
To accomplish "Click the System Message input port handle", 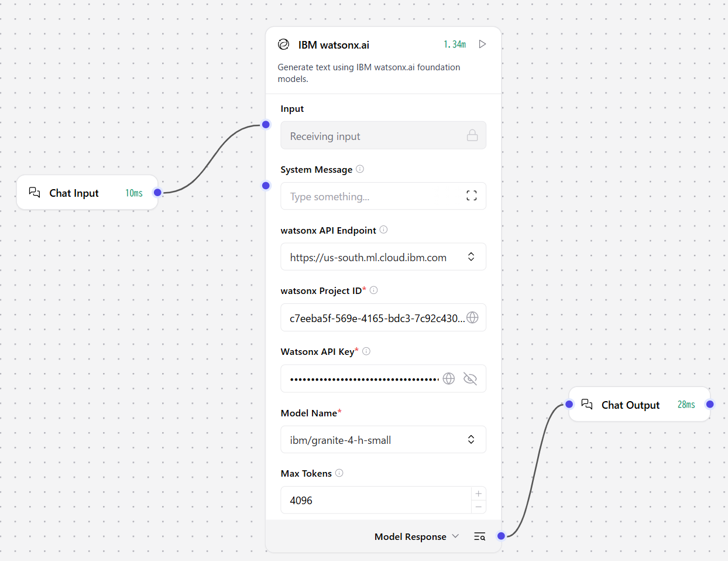I will click(266, 186).
